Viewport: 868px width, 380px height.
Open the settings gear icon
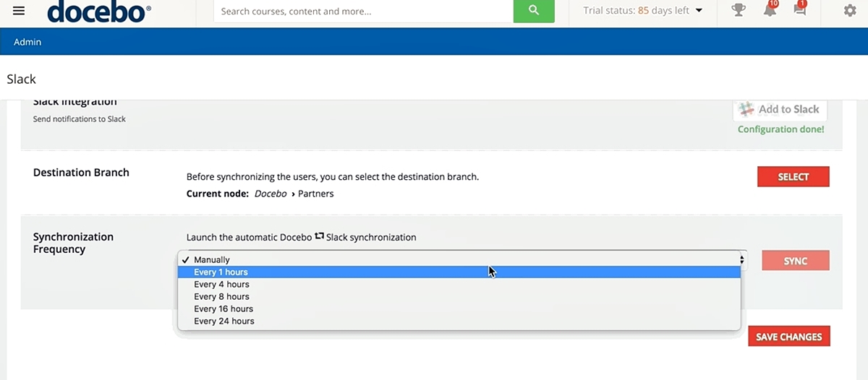coord(850,11)
